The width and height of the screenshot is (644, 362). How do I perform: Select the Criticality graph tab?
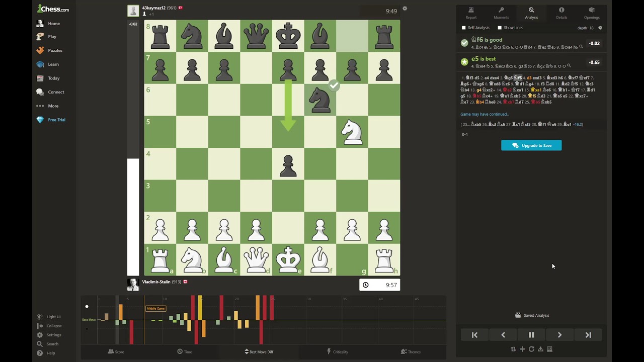337,352
